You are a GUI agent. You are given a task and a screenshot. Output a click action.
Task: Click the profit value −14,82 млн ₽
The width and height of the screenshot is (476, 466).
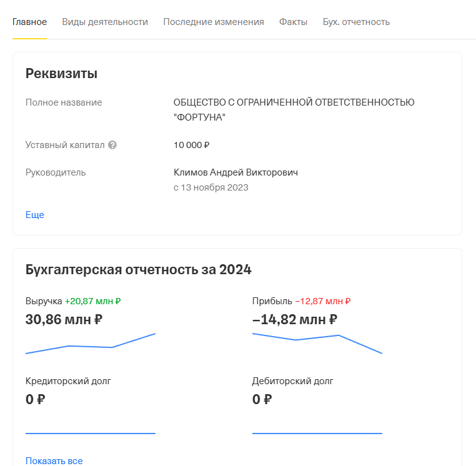pos(295,320)
